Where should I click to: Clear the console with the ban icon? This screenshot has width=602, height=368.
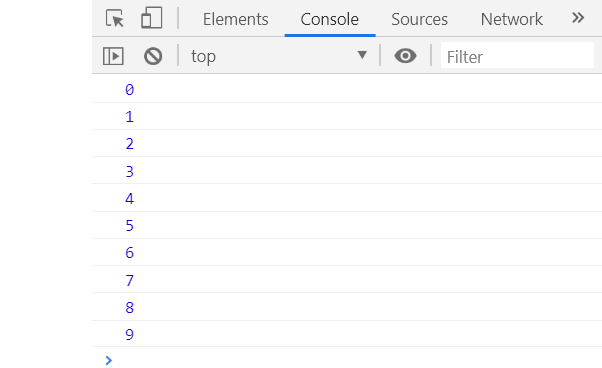coord(153,56)
